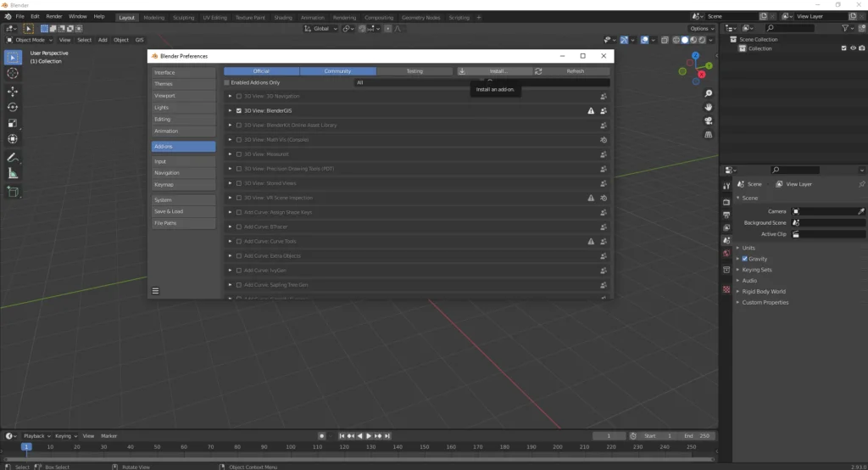Uncheck the 3D View: BlenderGIS add-on
Screen dimensions: 868x470
pos(239,111)
